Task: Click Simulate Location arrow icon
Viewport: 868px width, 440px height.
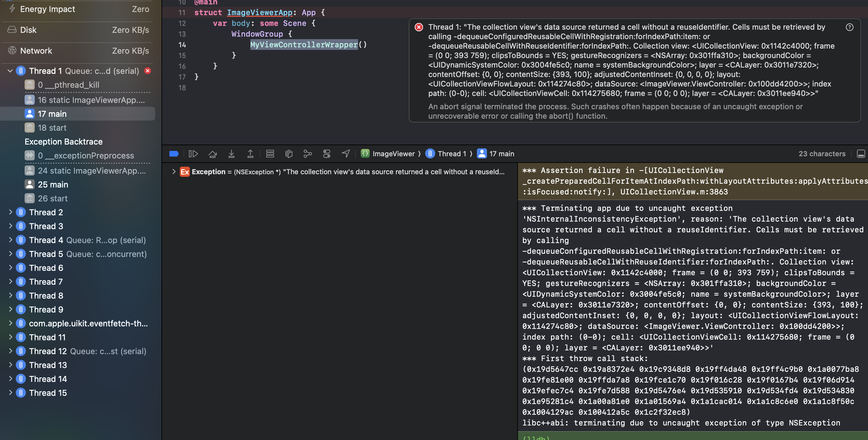Action: coord(346,154)
